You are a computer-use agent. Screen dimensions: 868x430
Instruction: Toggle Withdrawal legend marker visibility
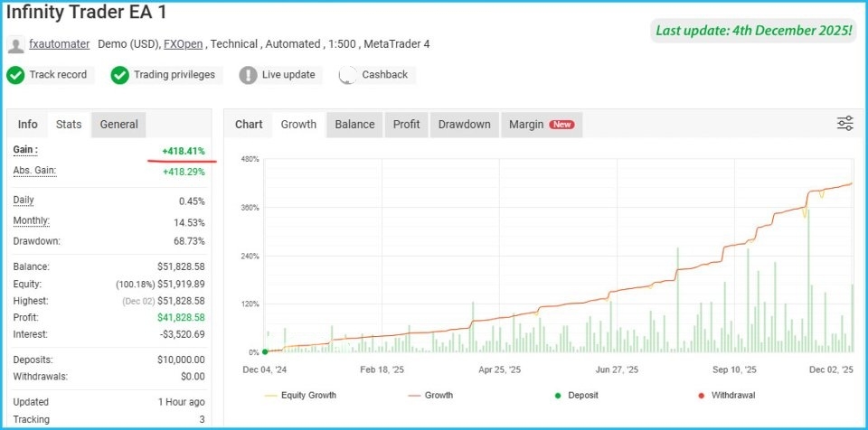728,395
